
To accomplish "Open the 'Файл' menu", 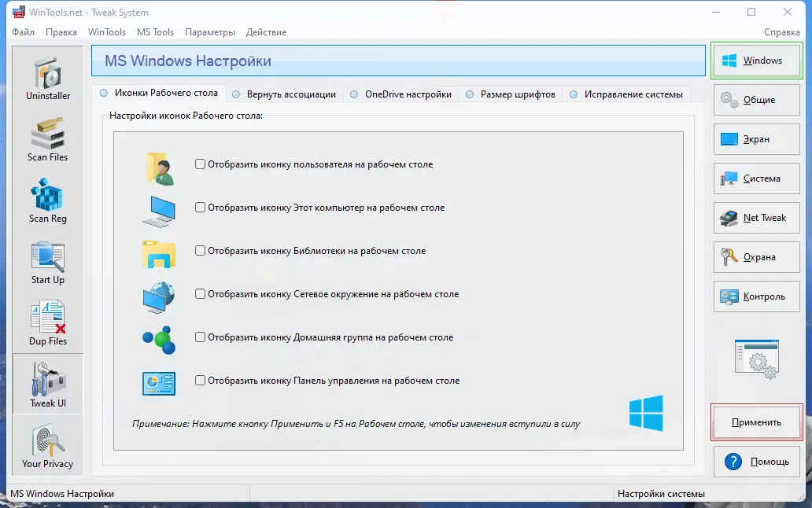I will (x=24, y=32).
